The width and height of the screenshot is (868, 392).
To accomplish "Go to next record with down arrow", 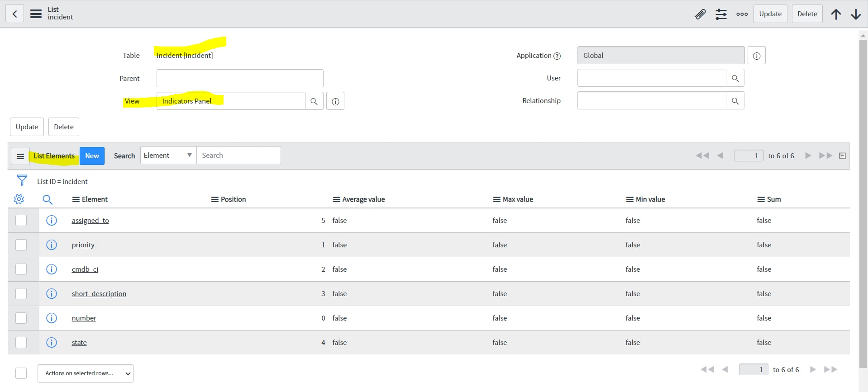I will tap(856, 14).
